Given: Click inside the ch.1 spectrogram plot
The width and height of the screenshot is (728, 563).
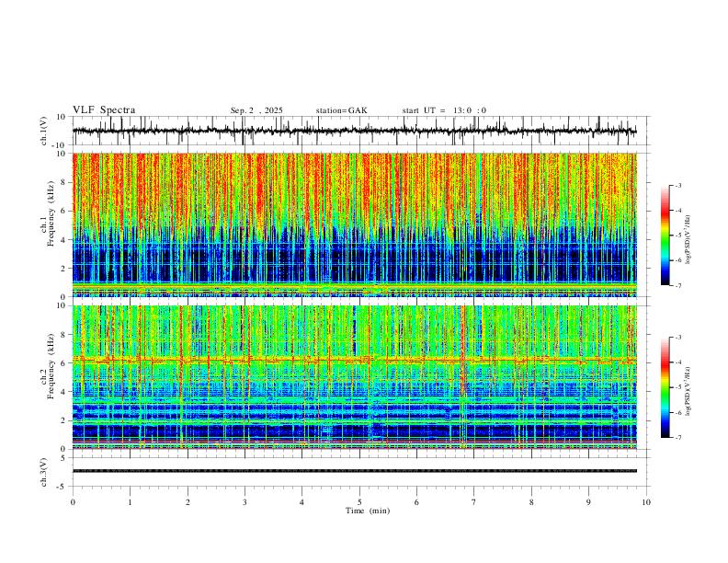Looking at the screenshot, I should (354, 224).
